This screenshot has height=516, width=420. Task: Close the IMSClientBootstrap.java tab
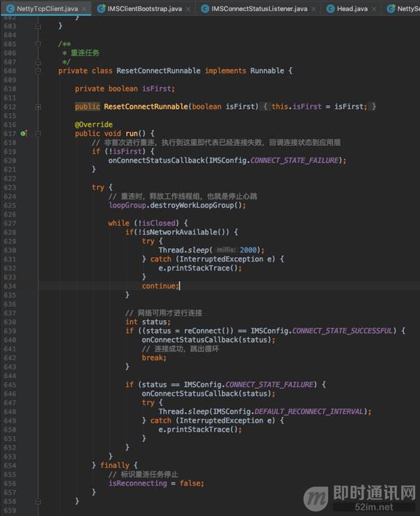tap(188, 9)
